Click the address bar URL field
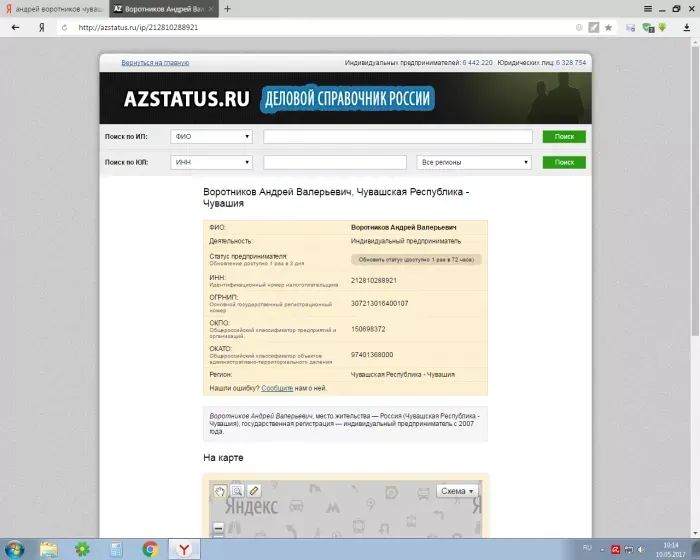 click(321, 28)
